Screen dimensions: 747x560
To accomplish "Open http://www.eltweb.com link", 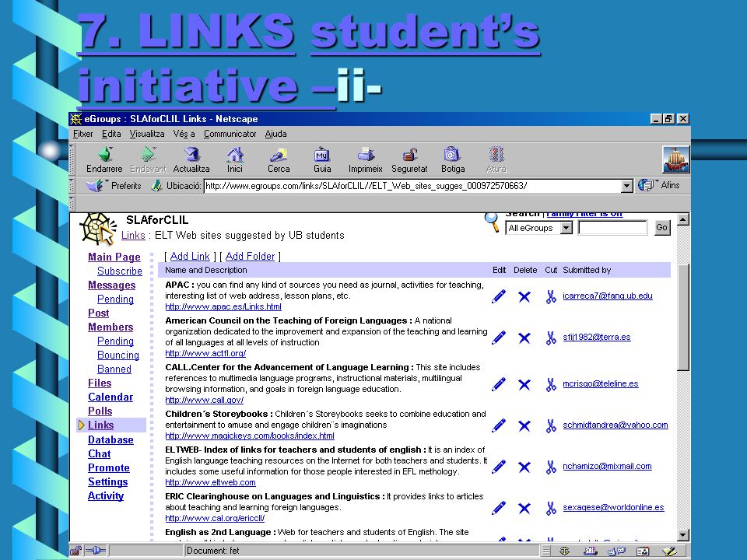I will [x=211, y=482].
